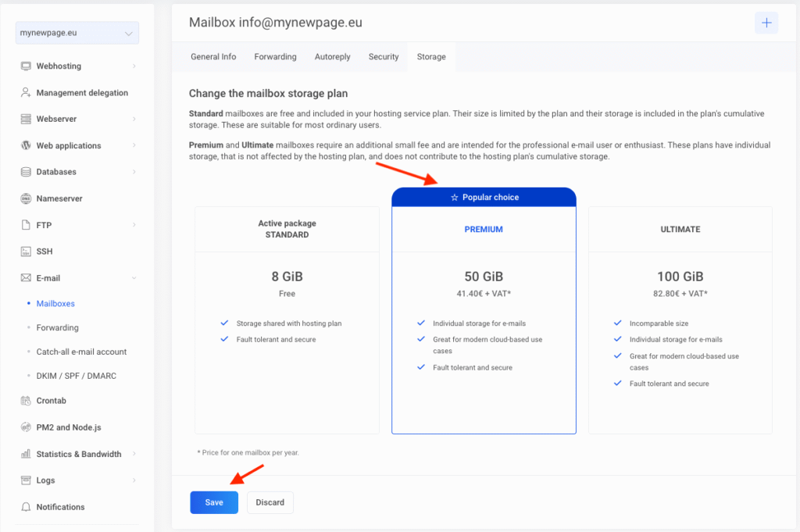The width and height of the screenshot is (800, 532).
Task: Click the plus icon button top right
Action: (x=766, y=23)
